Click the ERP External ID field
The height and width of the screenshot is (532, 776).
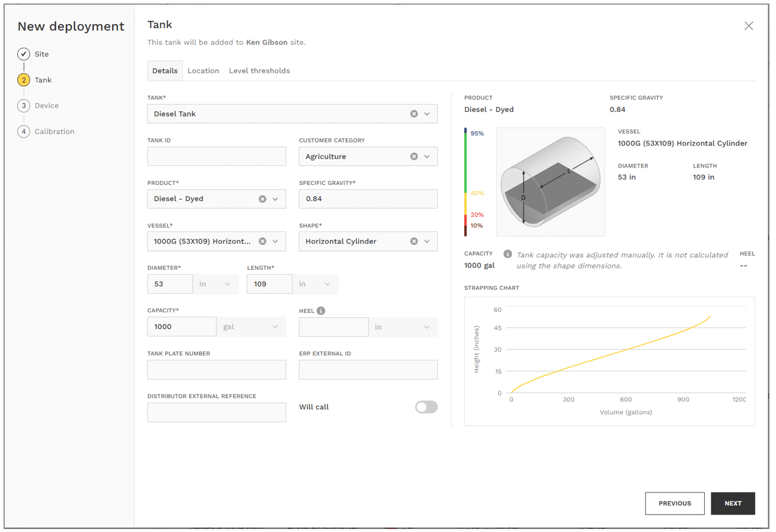point(368,370)
